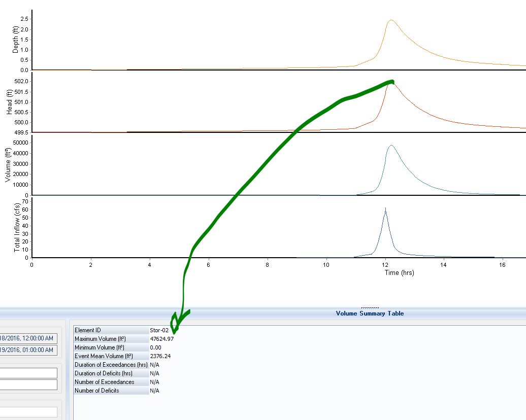Select the N/A value for Number of Exceedances
The image size is (526, 420).
[x=154, y=382]
